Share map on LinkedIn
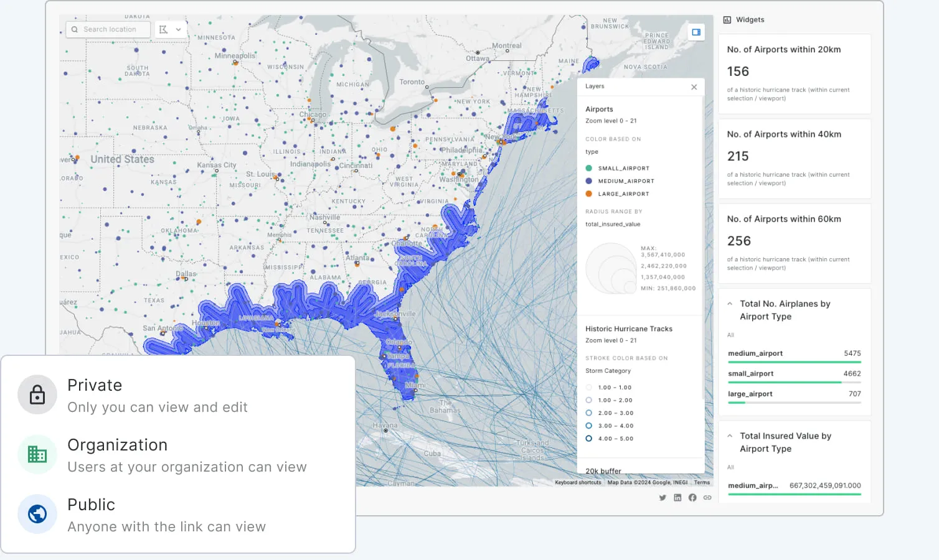The image size is (939, 560). [677, 498]
